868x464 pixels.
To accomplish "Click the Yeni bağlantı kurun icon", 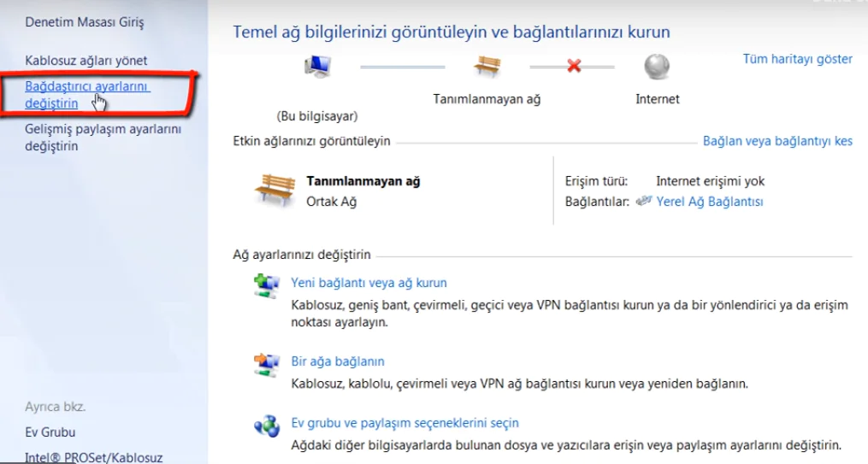I will tap(267, 286).
